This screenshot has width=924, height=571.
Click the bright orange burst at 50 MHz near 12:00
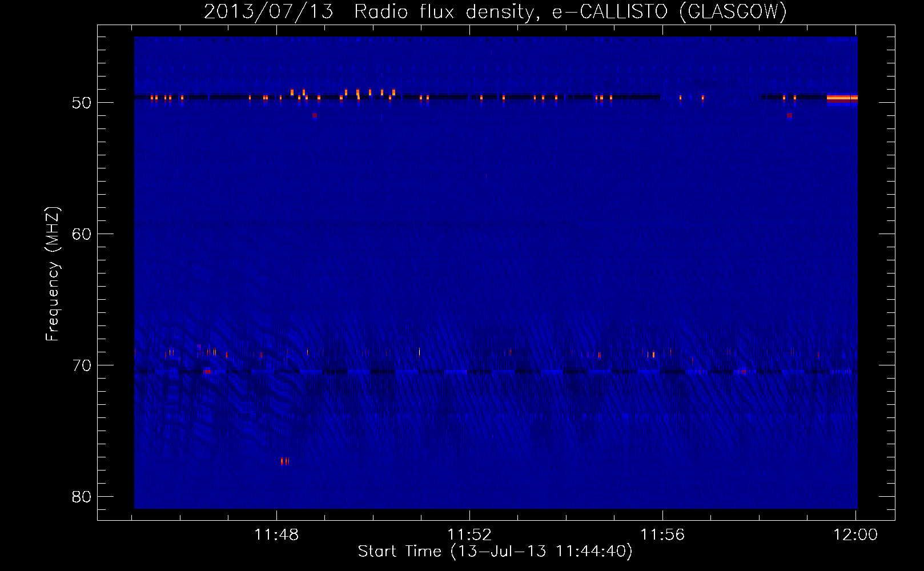842,98
